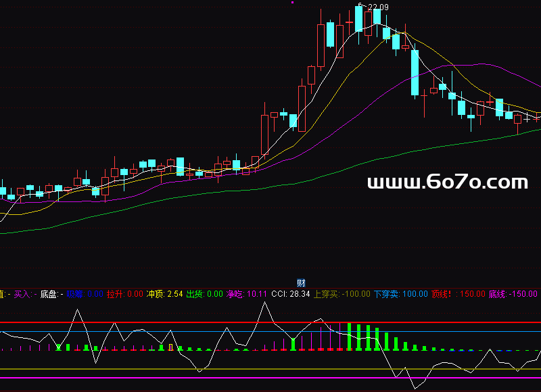Click the 买入 indicator label
The image size is (541, 392).
[x=24, y=294]
